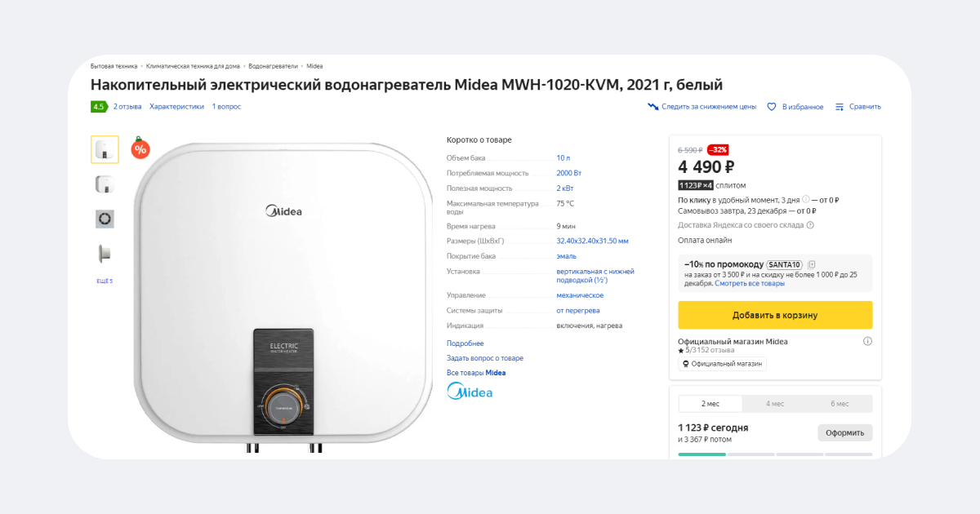
Task: Click the heart favorites icon
Action: [771, 107]
